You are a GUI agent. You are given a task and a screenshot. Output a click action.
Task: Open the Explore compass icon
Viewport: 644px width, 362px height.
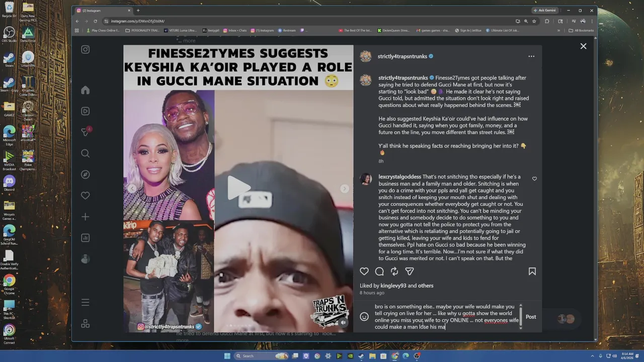pyautogui.click(x=86, y=174)
